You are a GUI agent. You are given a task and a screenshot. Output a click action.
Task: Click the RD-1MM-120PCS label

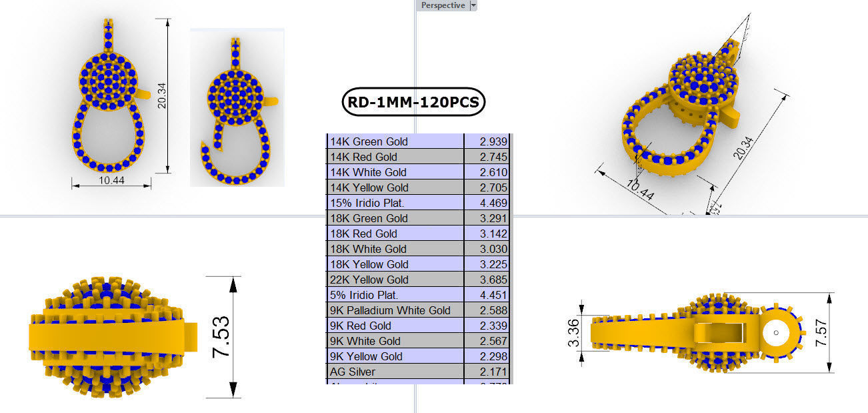(413, 103)
